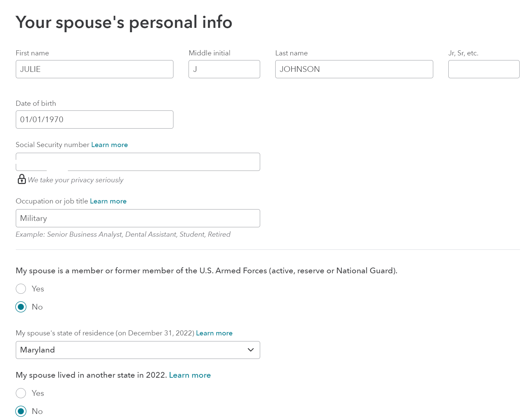Open the Maryland state dropdown
The width and height of the screenshot is (527, 420).
[x=138, y=350]
